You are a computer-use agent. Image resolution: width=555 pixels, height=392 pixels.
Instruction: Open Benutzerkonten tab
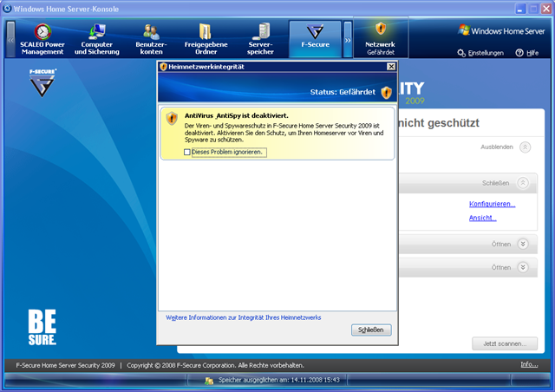151,39
